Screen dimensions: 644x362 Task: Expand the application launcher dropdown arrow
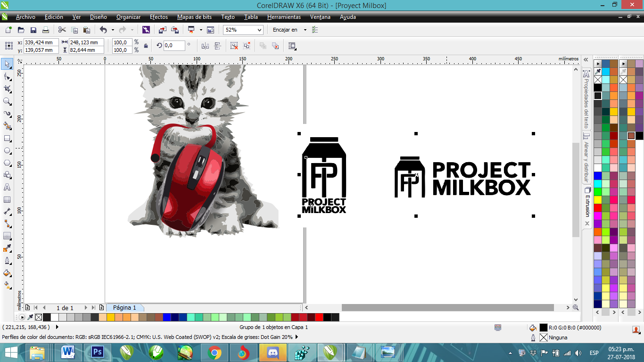(x=201, y=30)
